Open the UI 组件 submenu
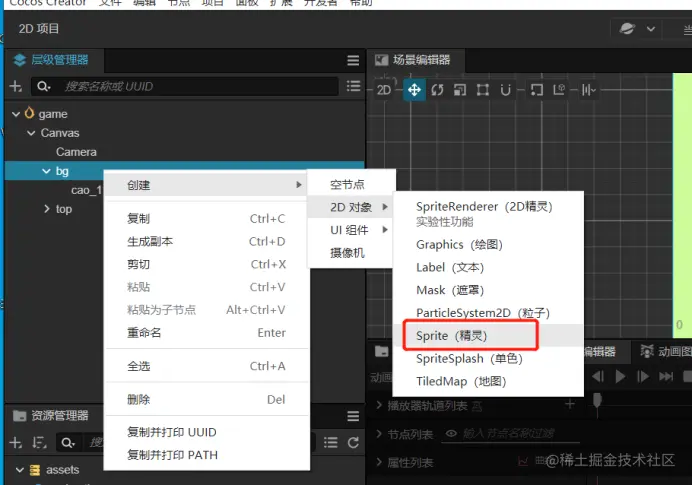 click(x=351, y=230)
